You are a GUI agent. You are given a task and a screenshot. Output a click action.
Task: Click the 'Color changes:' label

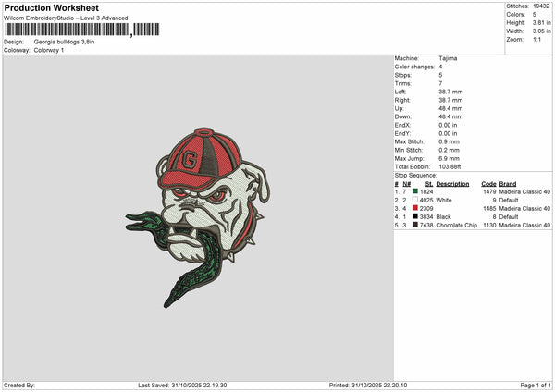point(414,67)
